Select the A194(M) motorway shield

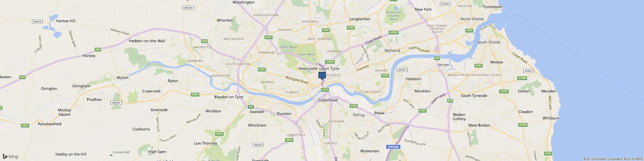click(393, 147)
